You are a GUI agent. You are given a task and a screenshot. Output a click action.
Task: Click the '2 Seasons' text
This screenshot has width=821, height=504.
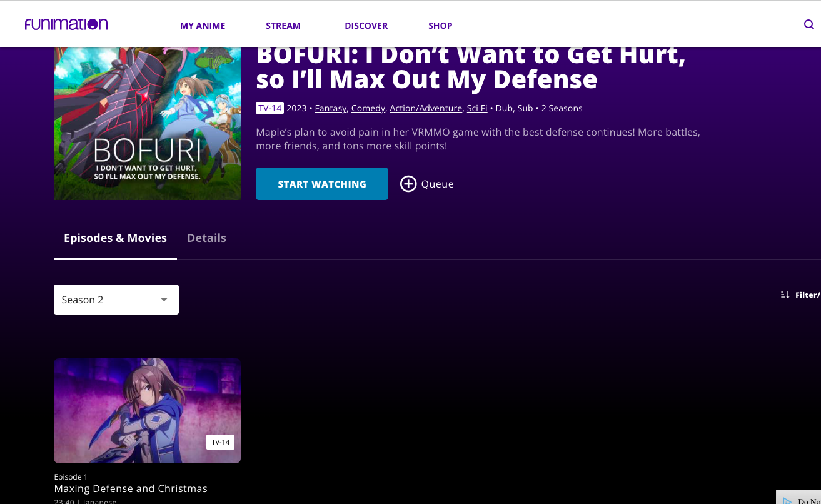[x=562, y=108]
